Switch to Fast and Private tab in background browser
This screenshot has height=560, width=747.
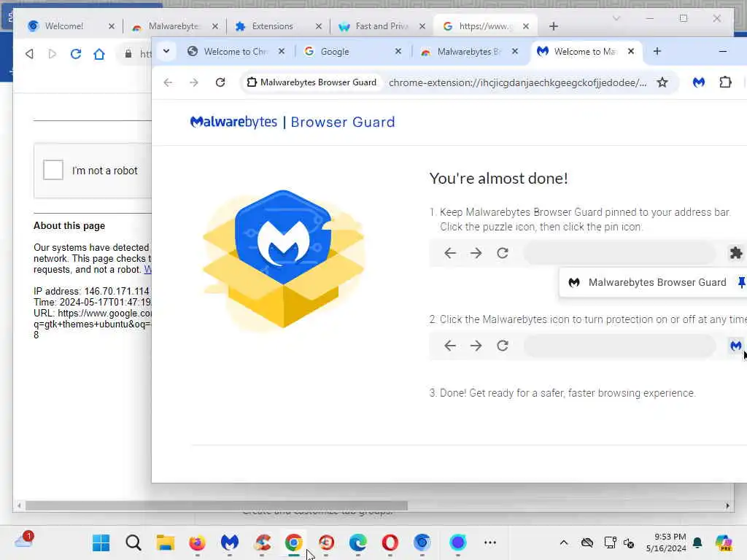[x=382, y=26]
